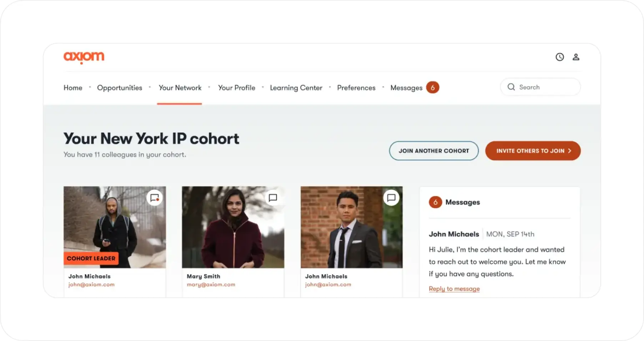This screenshot has height=341, width=644.
Task: Click the 'Hi Julie' message text
Action: click(497, 262)
